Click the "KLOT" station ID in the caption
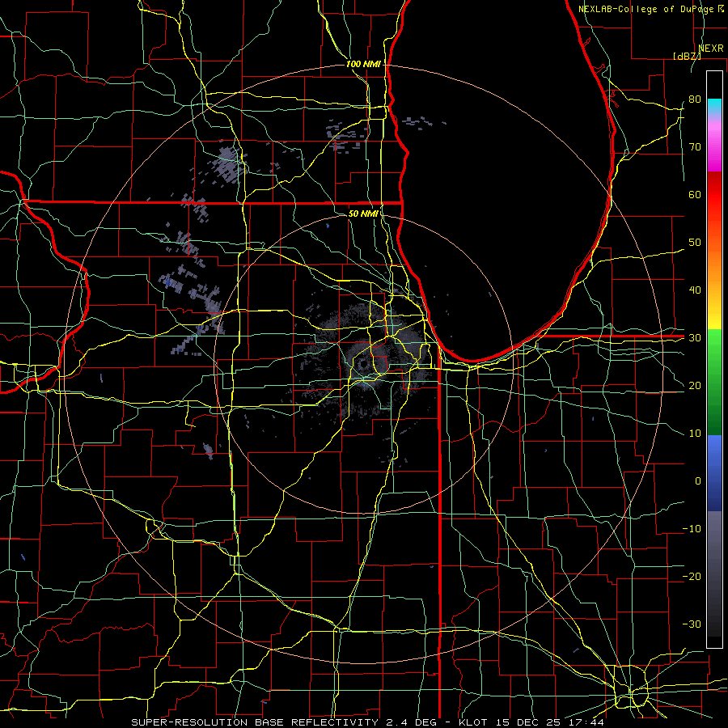The height and width of the screenshot is (728, 728). (472, 722)
